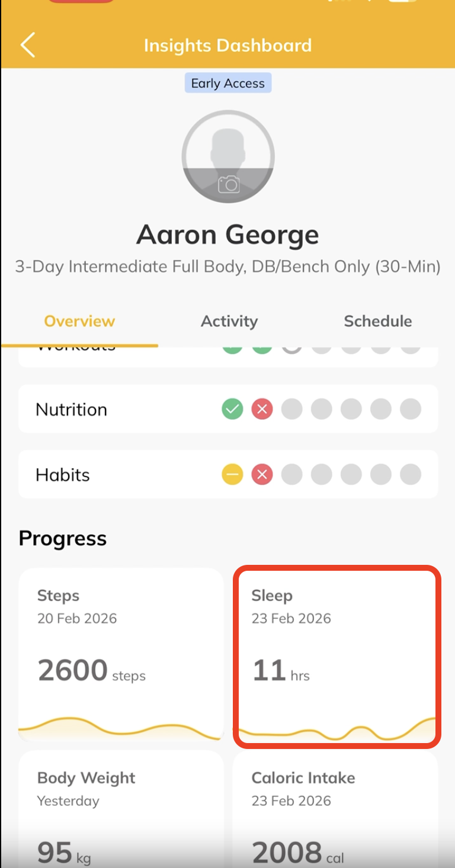Tap the profile avatar placeholder
Viewport: 455px width, 868px height.
(x=228, y=148)
